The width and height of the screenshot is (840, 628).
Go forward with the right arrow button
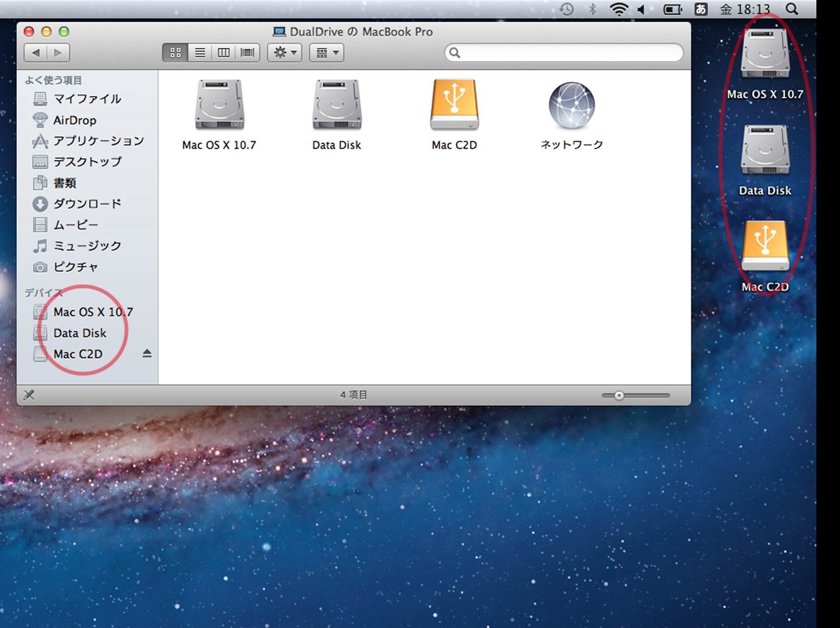[x=58, y=53]
